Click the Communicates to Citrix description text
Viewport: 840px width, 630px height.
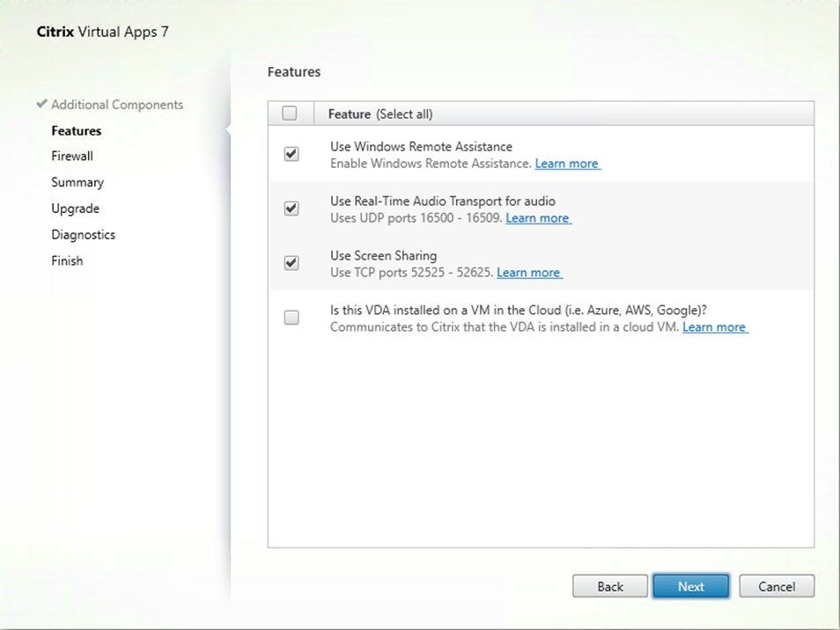coord(505,327)
